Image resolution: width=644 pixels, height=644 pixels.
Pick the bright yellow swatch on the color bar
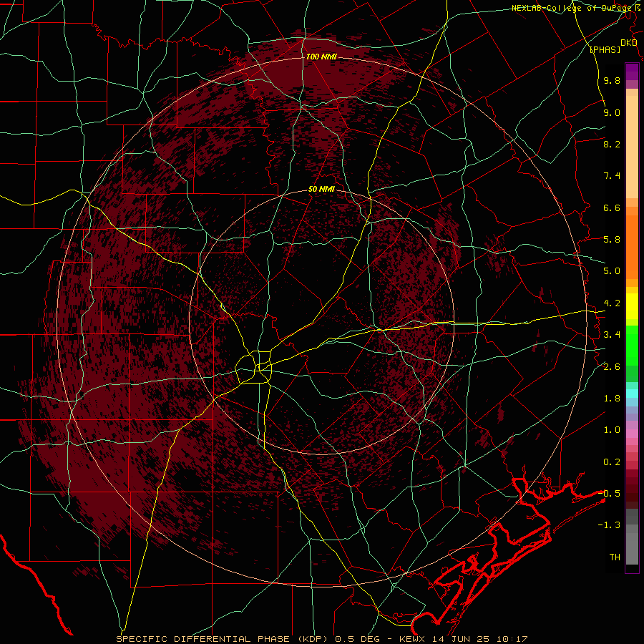click(x=632, y=306)
